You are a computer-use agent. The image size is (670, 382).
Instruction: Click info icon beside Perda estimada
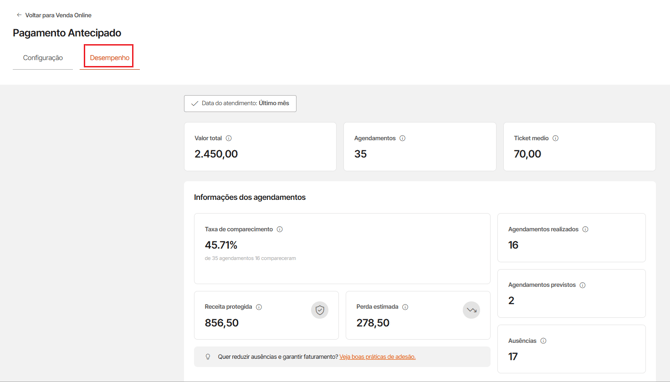pos(405,307)
